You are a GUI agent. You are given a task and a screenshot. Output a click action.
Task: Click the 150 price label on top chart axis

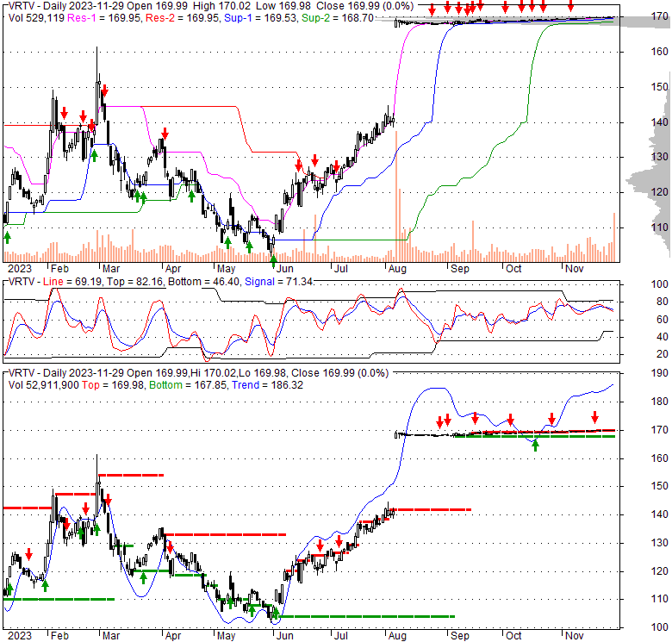pos(659,87)
